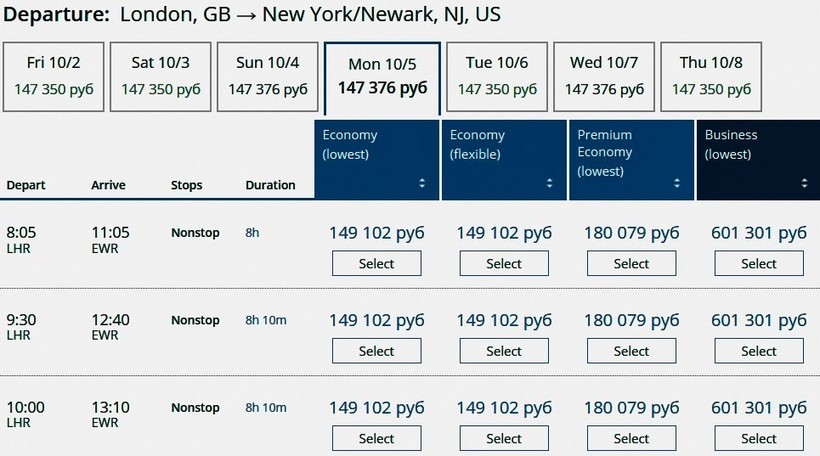The image size is (820, 456).
Task: Choose the Sun 10/4 date tab
Action: coord(267,76)
